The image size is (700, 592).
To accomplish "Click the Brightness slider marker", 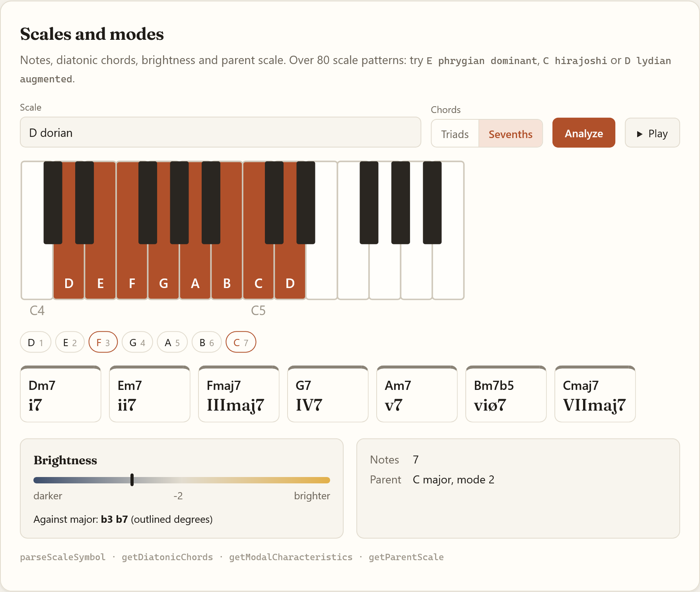I will tap(132, 480).
